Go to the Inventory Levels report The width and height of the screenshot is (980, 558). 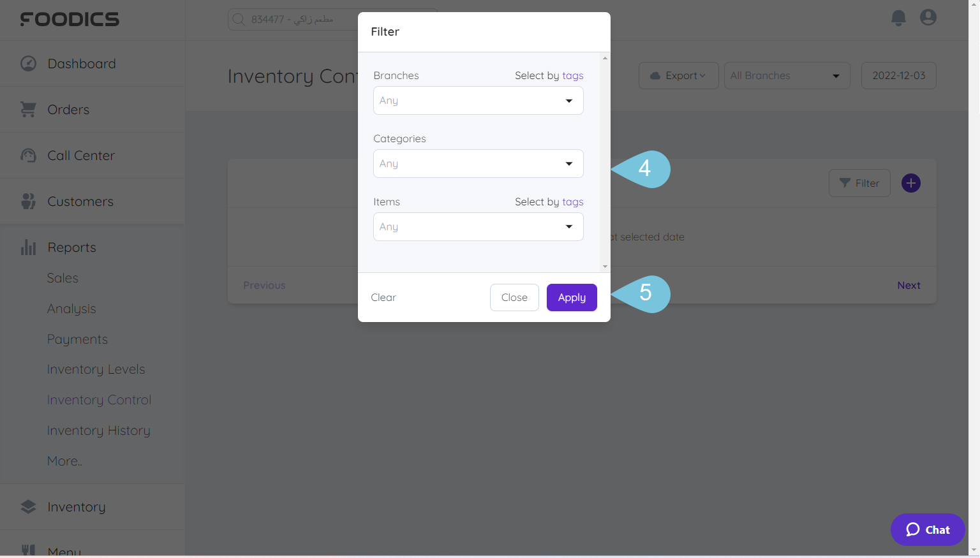click(x=96, y=369)
